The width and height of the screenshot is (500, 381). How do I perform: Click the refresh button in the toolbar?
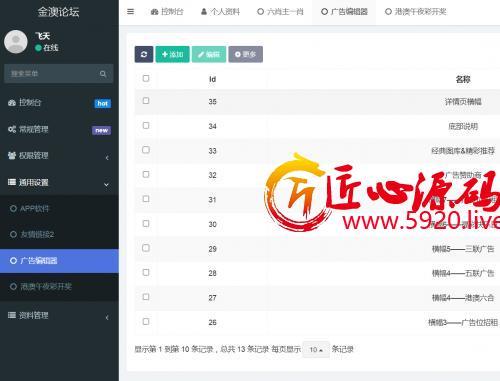(x=144, y=54)
